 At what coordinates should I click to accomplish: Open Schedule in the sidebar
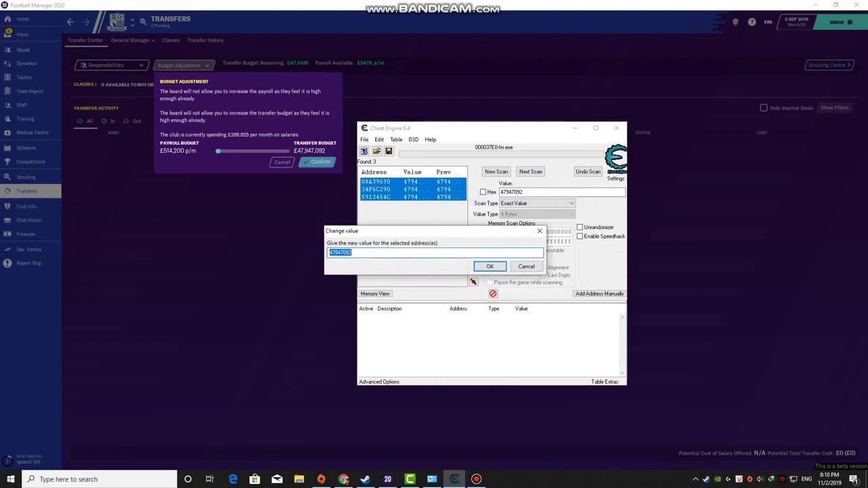click(26, 148)
